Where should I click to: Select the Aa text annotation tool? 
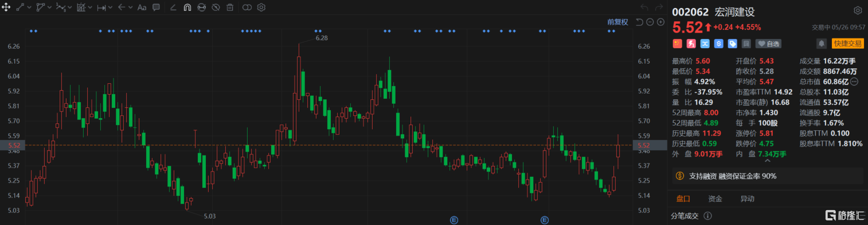(142, 7)
